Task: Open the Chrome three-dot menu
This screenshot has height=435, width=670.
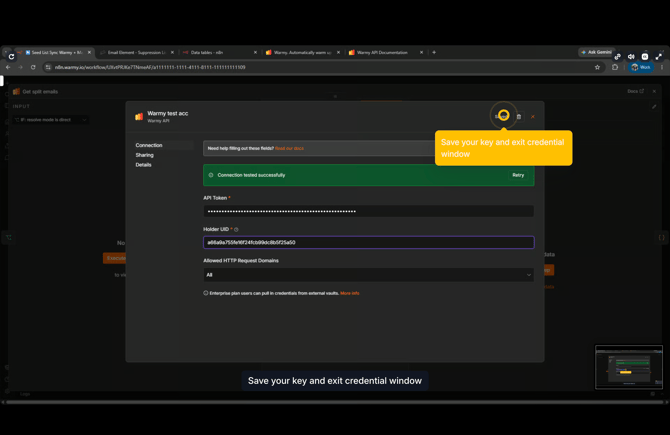Action: [x=662, y=67]
